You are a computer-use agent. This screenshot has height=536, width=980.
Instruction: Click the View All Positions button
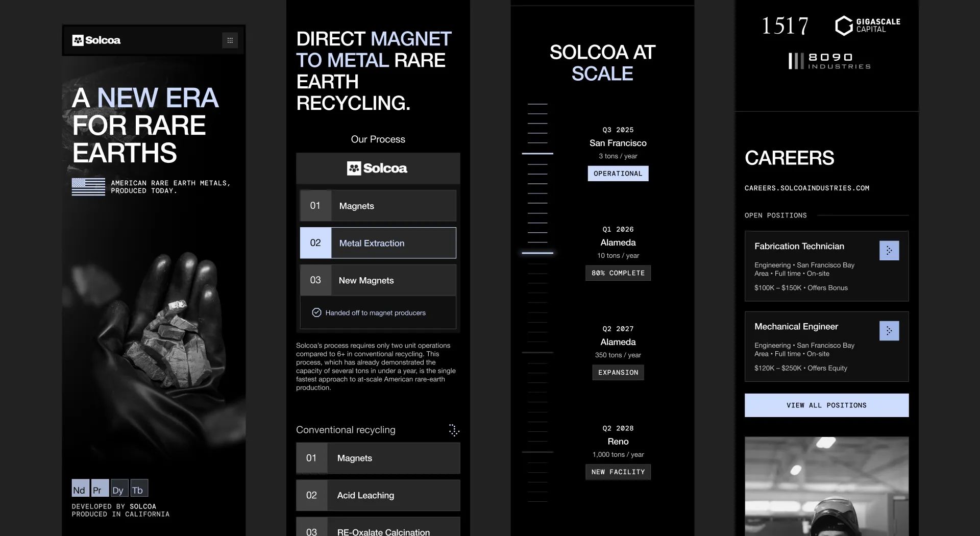tap(826, 405)
